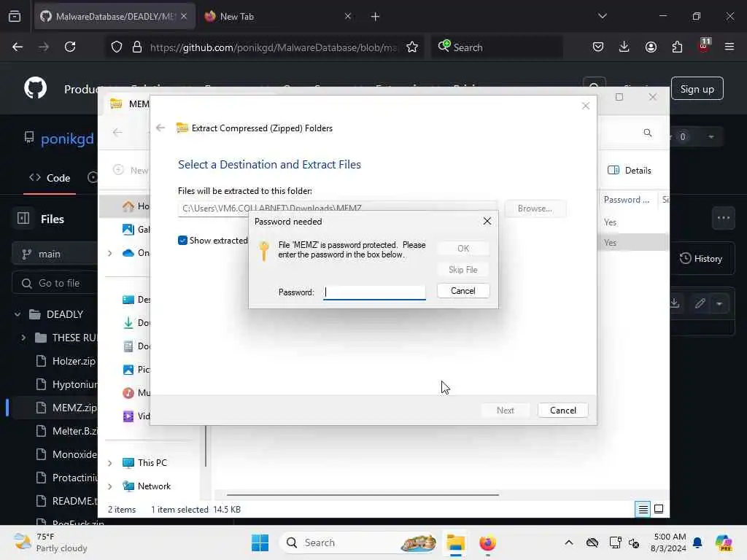Go to GitHub home via Octocat logo
Screen dimensions: 747x560
click(x=36, y=88)
